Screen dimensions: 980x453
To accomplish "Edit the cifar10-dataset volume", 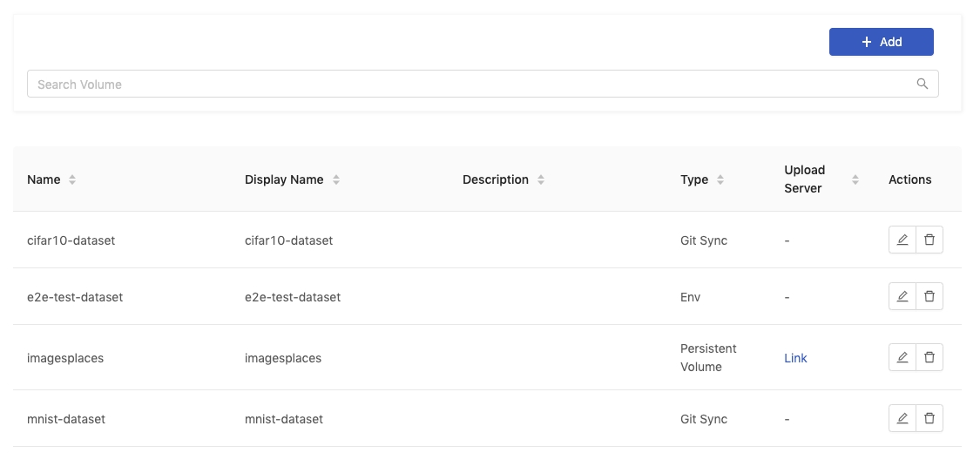I will point(902,240).
